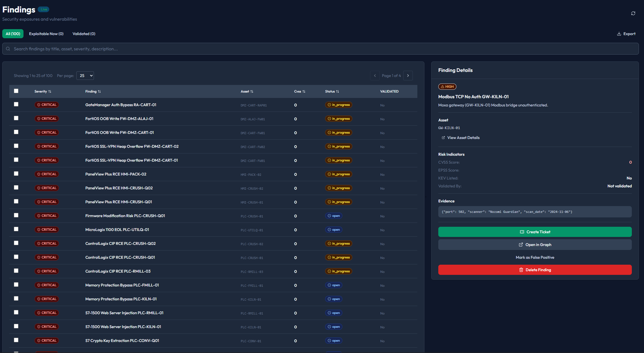
Task: Switch to Exploitable Now tab
Action: (46, 34)
